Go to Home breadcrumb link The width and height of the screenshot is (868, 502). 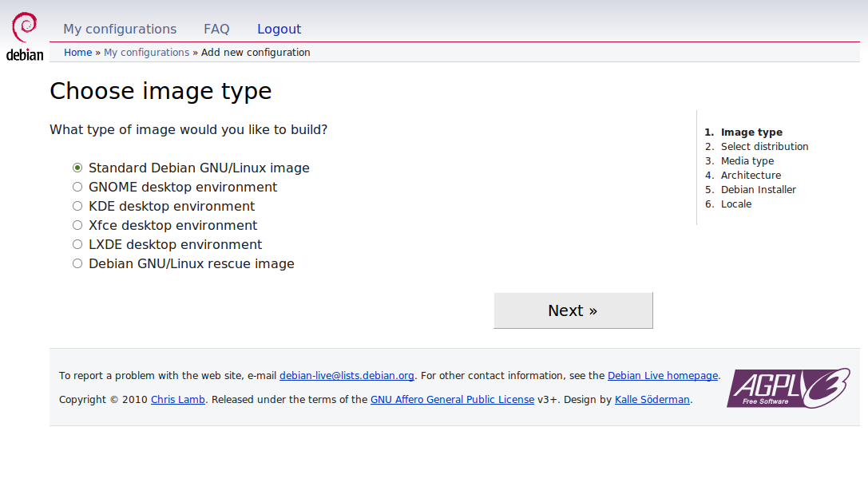78,53
